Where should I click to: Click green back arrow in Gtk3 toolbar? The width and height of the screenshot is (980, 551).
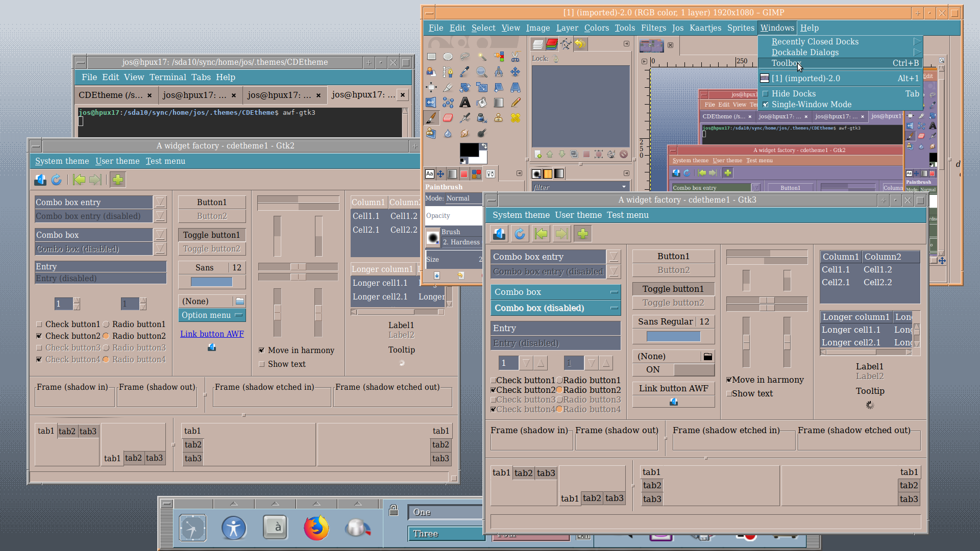click(x=541, y=234)
